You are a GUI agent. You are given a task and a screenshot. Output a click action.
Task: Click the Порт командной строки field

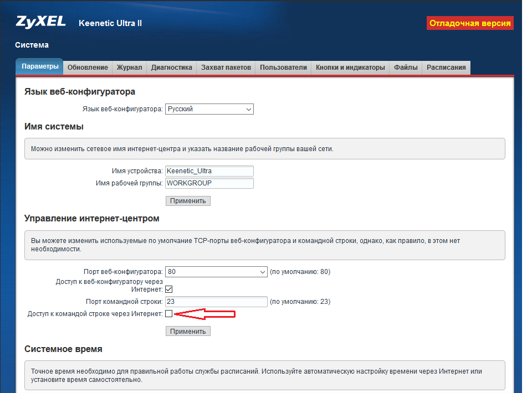[216, 302]
